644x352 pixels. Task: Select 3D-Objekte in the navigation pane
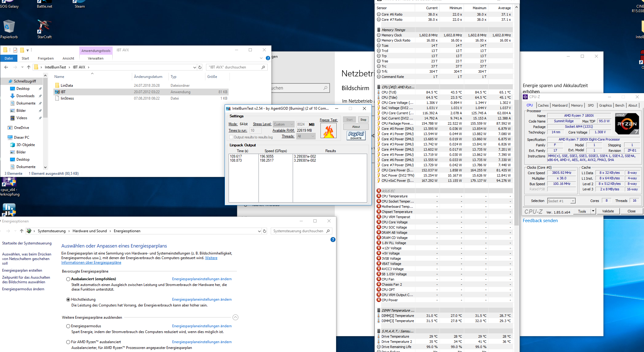coord(25,145)
